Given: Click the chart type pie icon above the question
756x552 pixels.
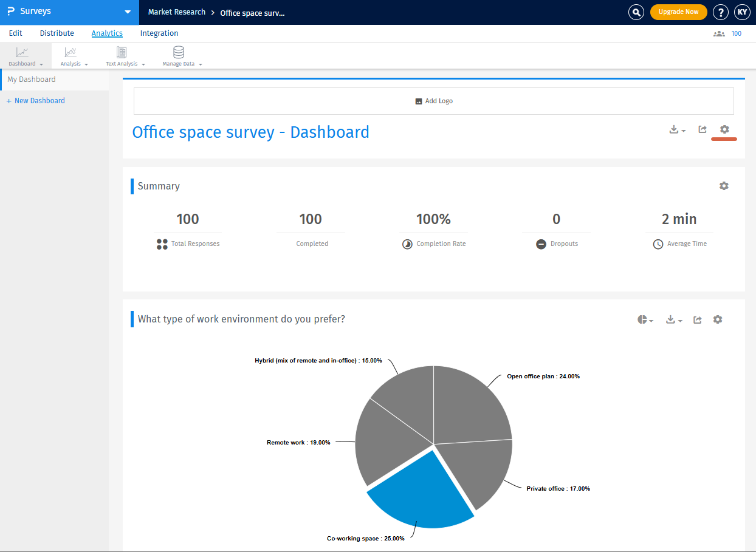Looking at the screenshot, I should point(642,319).
